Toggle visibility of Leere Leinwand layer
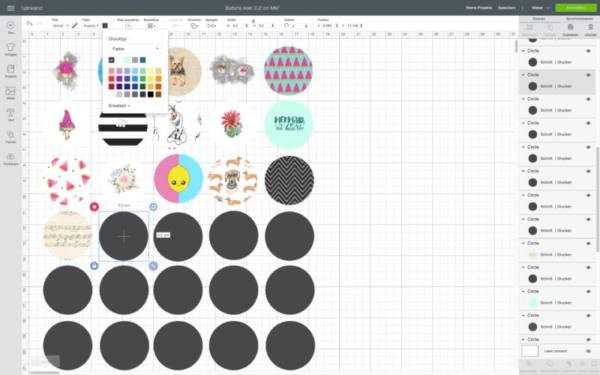This screenshot has height=375, width=600. (x=589, y=351)
